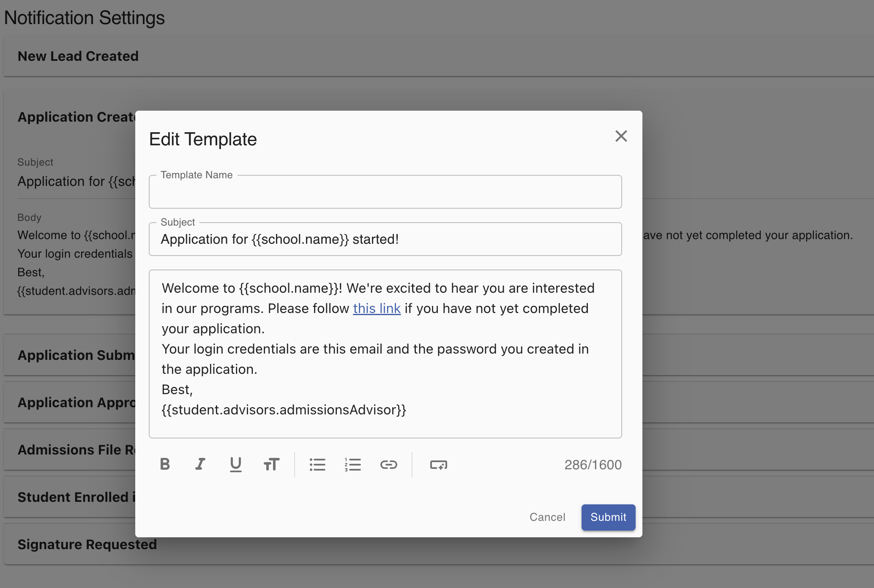Apply italic formatting to the text
874x588 pixels.
pyautogui.click(x=200, y=464)
